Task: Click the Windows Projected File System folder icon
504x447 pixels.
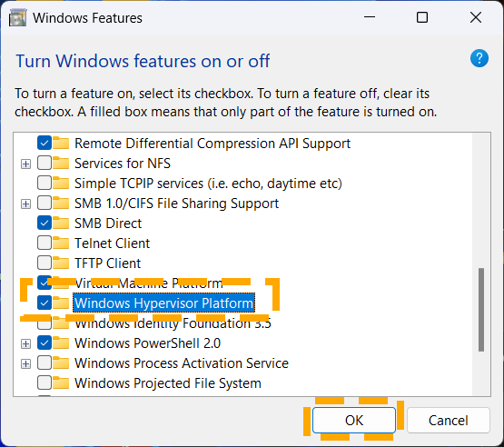Action: (61, 383)
